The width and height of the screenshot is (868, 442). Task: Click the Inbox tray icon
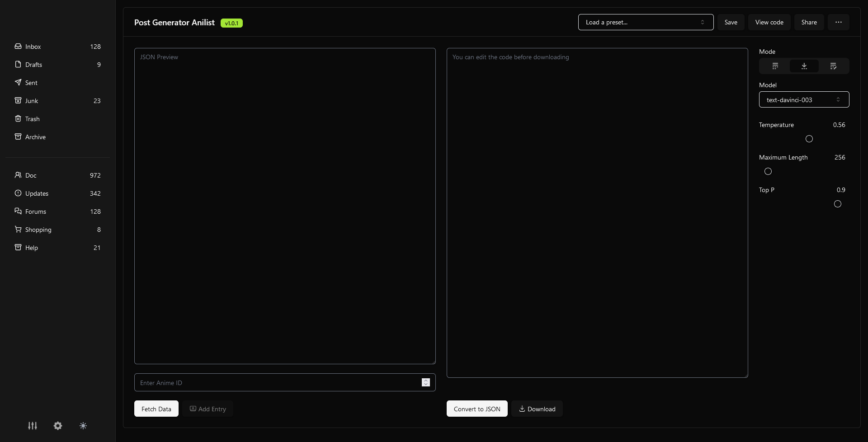(18, 46)
